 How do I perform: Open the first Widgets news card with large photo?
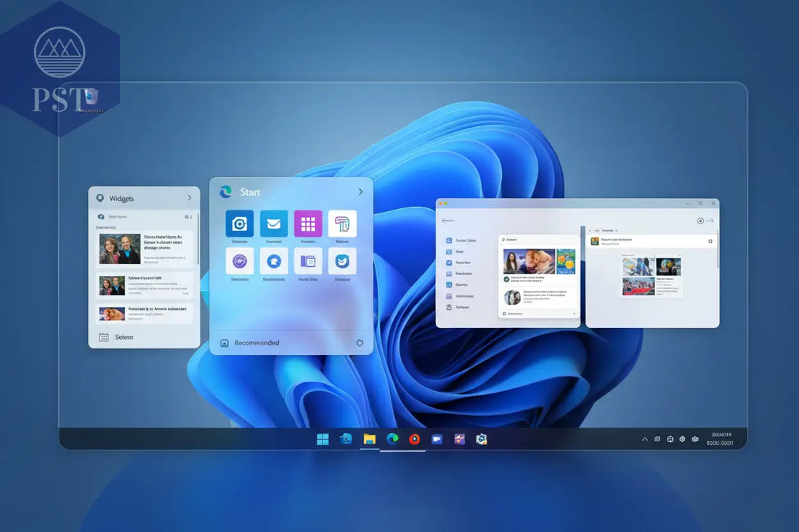(x=145, y=250)
